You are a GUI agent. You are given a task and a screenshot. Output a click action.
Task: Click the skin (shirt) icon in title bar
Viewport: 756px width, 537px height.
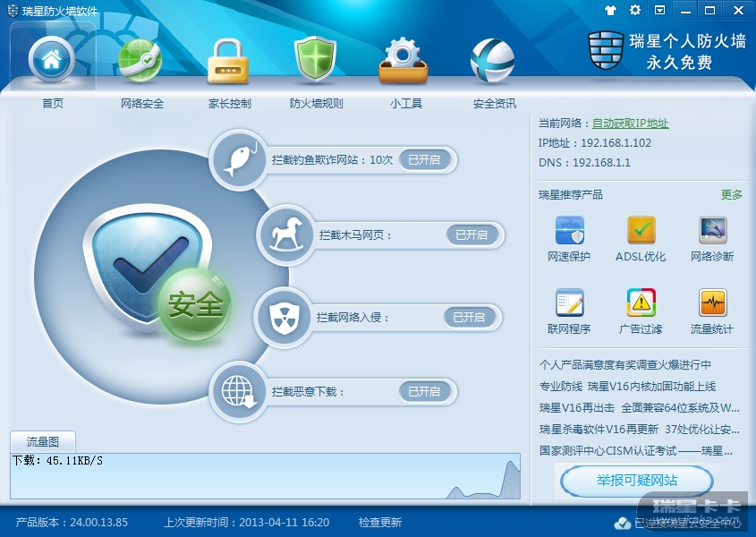coord(610,10)
